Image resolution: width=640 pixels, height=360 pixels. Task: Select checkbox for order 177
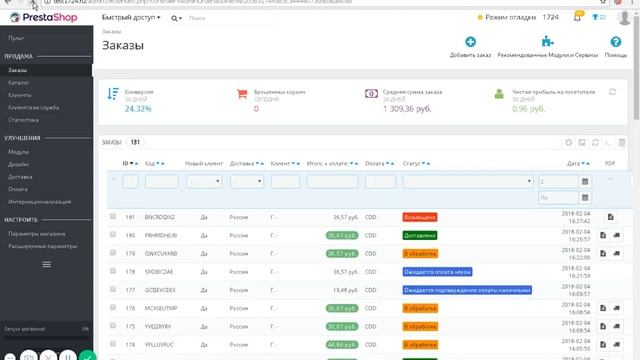(x=113, y=289)
